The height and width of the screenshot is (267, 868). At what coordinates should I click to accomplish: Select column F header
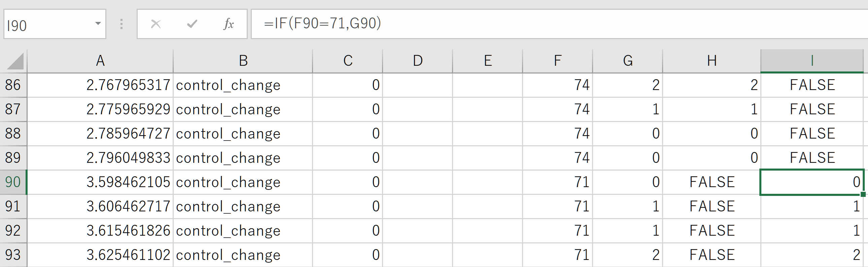(x=557, y=61)
